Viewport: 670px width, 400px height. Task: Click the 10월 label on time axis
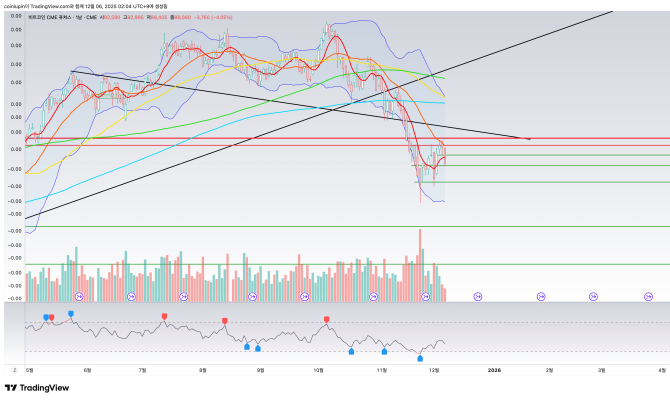tap(319, 369)
